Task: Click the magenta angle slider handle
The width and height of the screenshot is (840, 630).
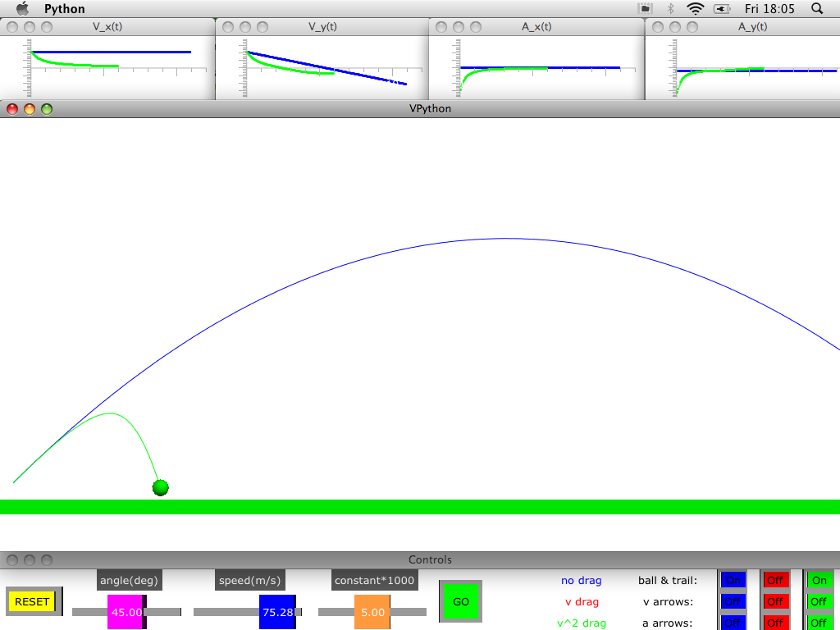Action: (x=126, y=612)
